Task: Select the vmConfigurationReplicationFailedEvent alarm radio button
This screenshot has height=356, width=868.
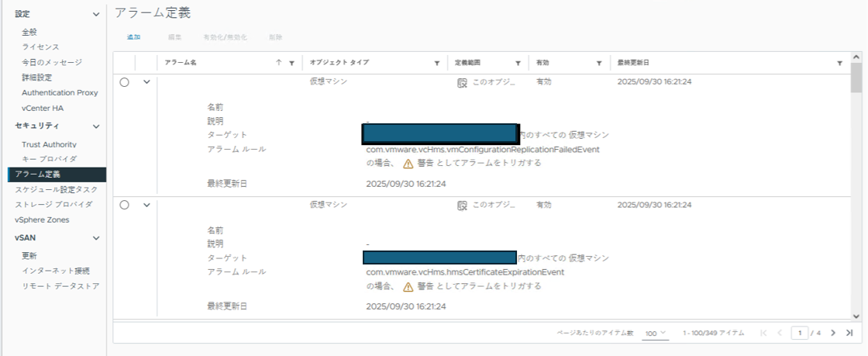Action: coord(124,82)
